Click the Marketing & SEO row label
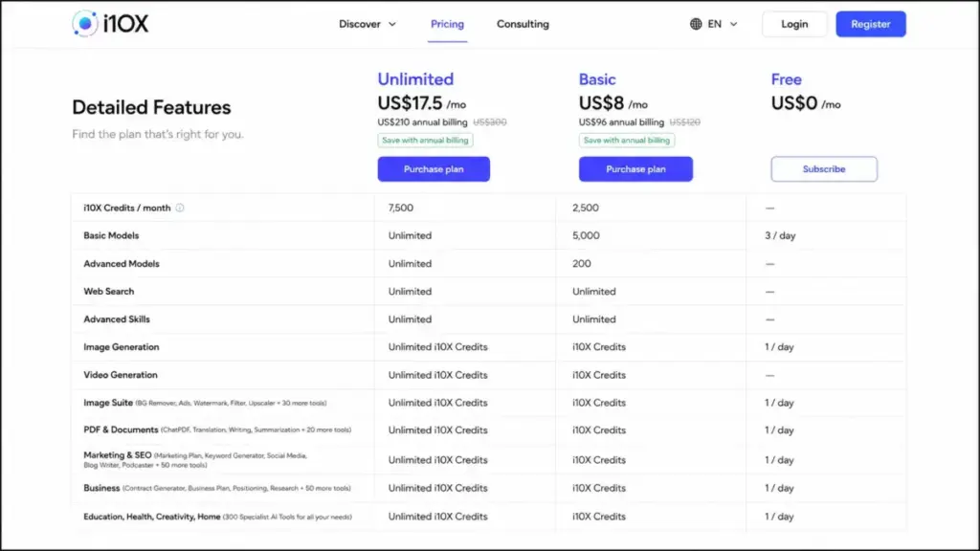Screen dimensions: 980x551 click(x=118, y=455)
